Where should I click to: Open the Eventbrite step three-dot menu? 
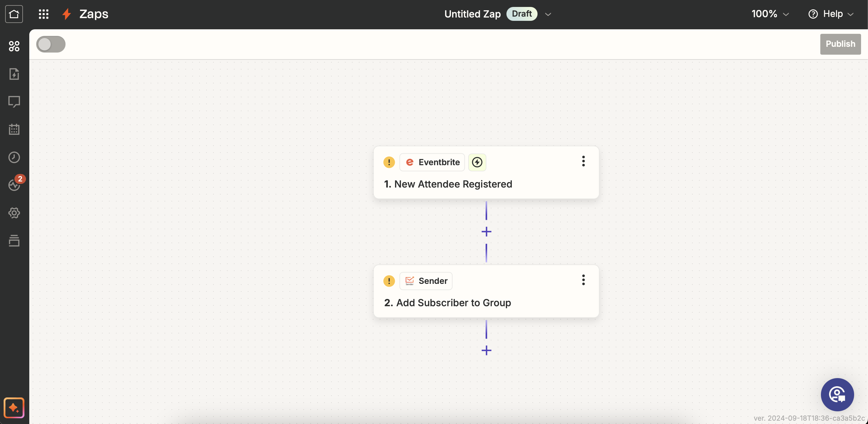pyautogui.click(x=583, y=161)
